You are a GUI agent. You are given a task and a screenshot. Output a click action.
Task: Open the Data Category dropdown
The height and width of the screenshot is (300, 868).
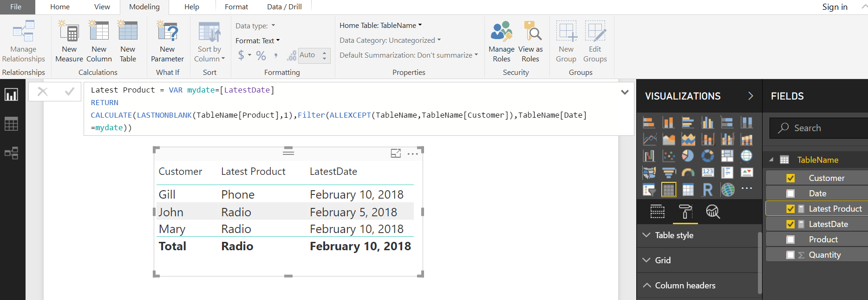point(390,40)
